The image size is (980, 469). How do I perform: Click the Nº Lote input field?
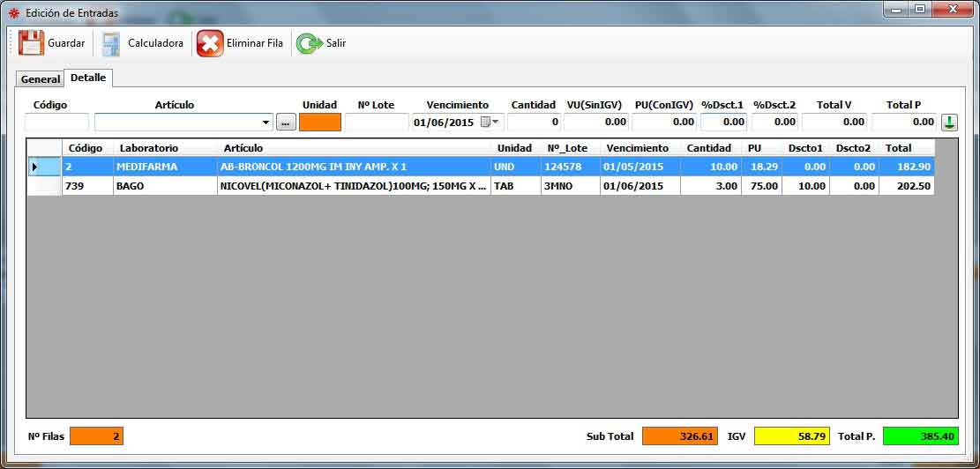[376, 123]
